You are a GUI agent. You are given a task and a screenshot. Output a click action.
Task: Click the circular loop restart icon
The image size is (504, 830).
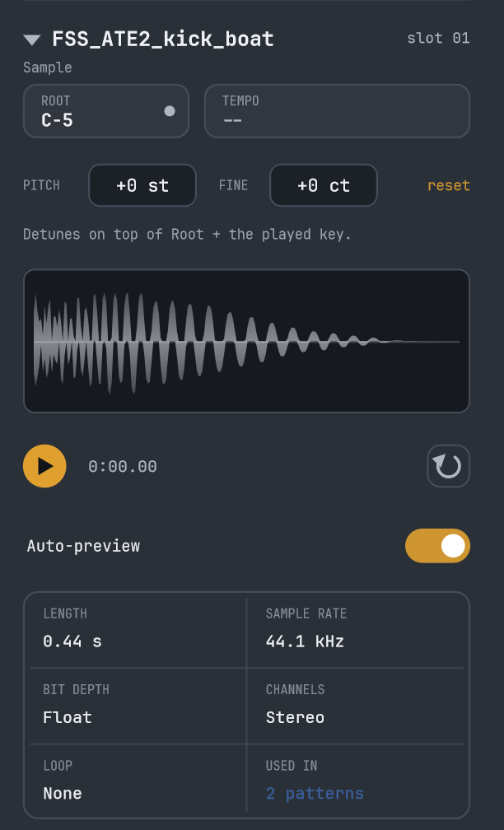click(x=448, y=466)
